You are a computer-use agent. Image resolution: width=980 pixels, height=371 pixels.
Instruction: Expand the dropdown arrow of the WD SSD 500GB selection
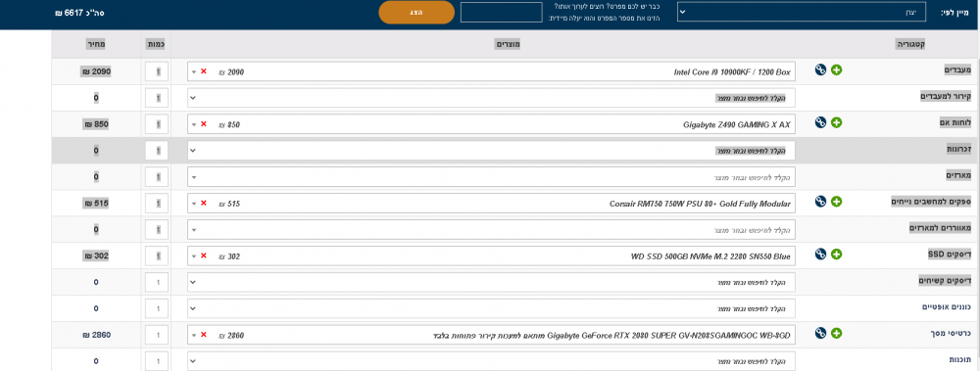point(194,256)
